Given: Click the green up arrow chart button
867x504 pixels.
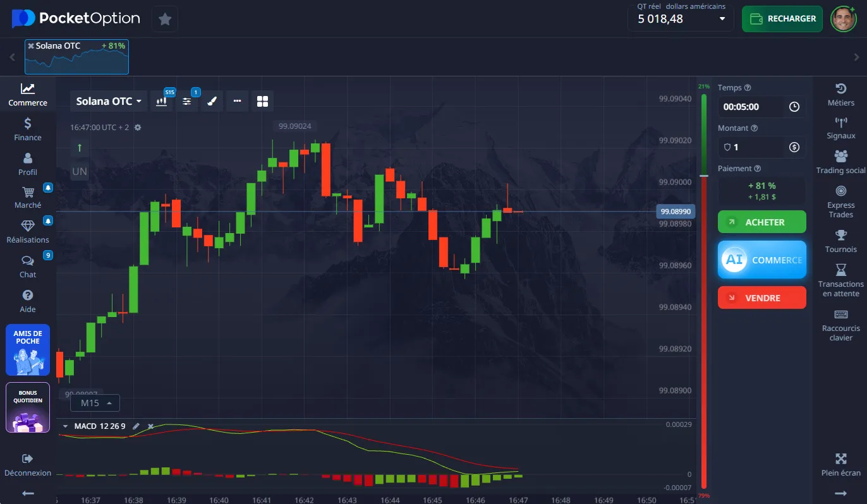Looking at the screenshot, I should 79,148.
